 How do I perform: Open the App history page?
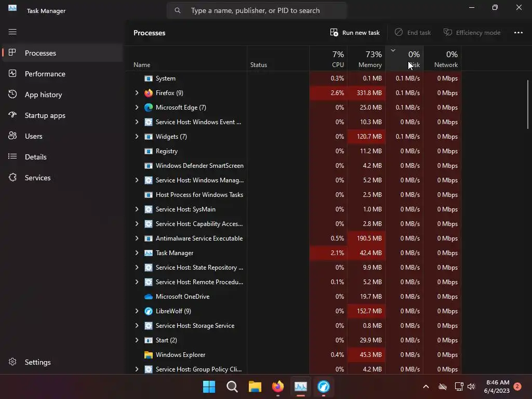pyautogui.click(x=62, y=95)
